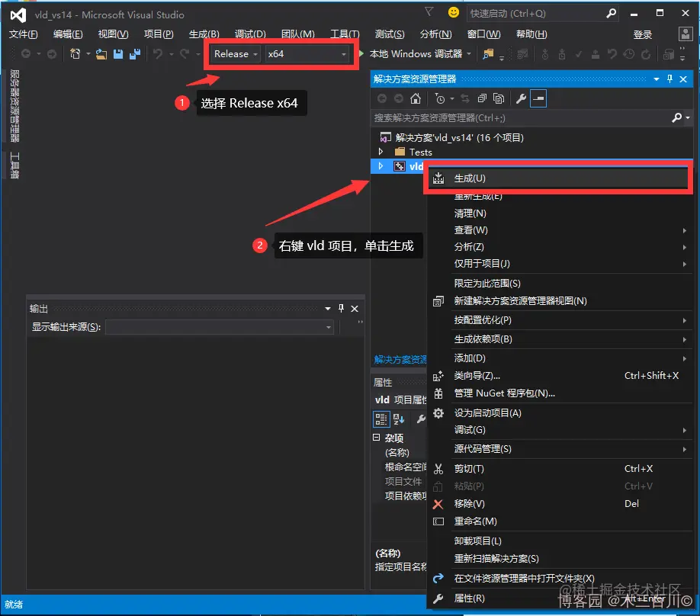Click the Property Pages wrench in Properties
Image resolution: width=700 pixels, height=616 pixels.
tap(421, 419)
